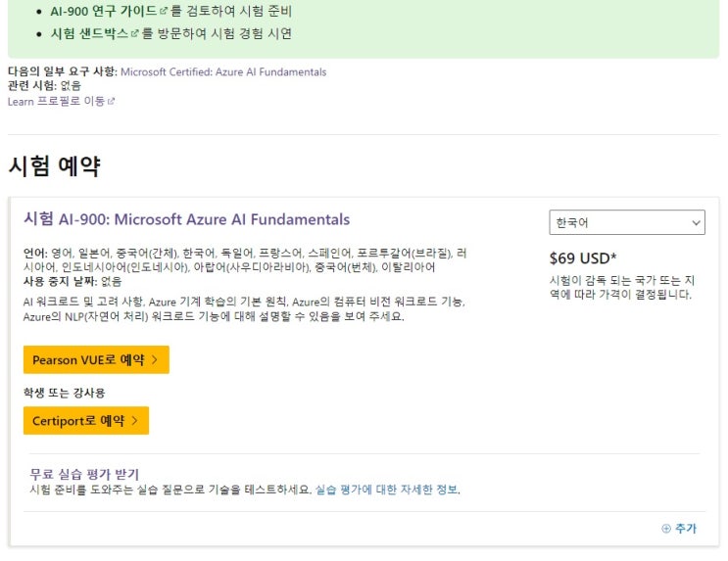728x561 pixels.
Task: Select the 언어: language list text
Action: (245, 260)
